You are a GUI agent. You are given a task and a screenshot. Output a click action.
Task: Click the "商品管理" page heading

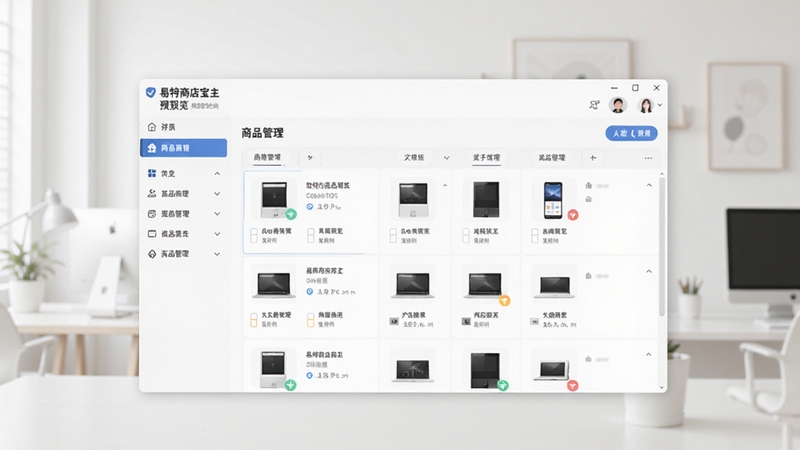pyautogui.click(x=262, y=133)
